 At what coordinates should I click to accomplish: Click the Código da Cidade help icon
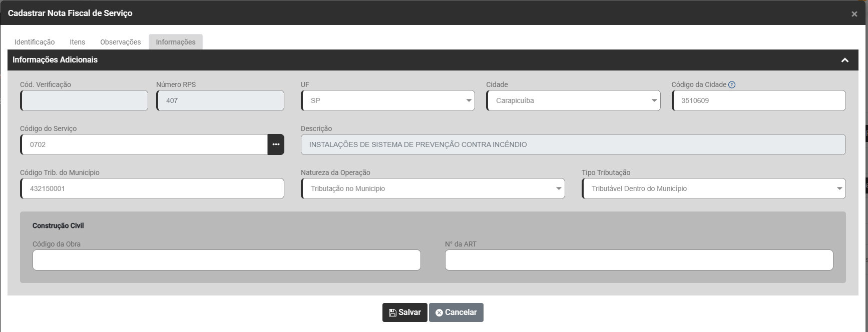[x=732, y=85]
